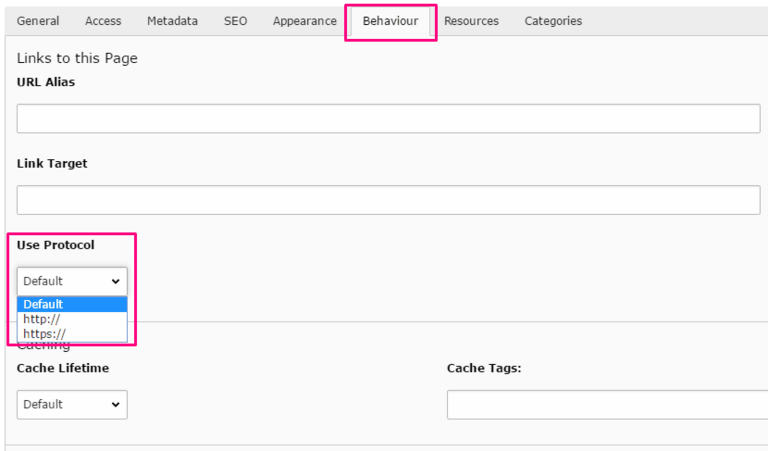Pick https:// in the protocol list

(45, 333)
